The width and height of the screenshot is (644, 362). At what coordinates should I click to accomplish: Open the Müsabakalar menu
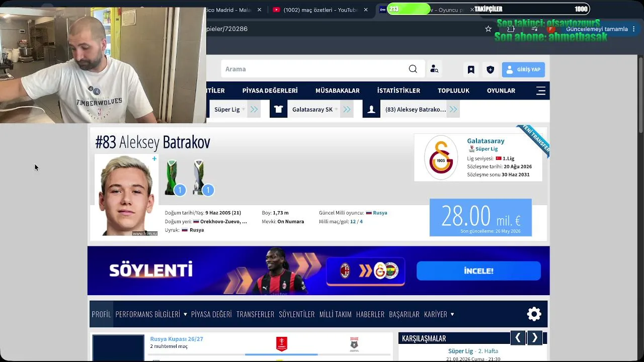[x=338, y=90]
